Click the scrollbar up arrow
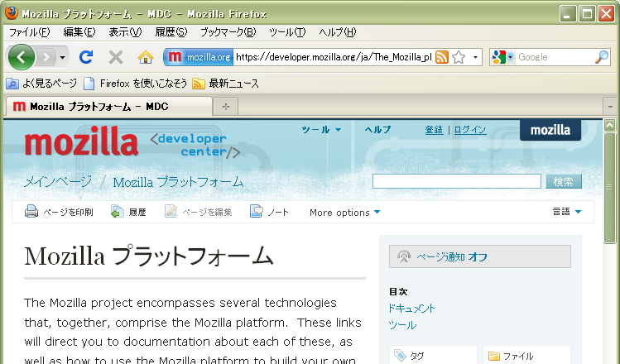 point(610,125)
